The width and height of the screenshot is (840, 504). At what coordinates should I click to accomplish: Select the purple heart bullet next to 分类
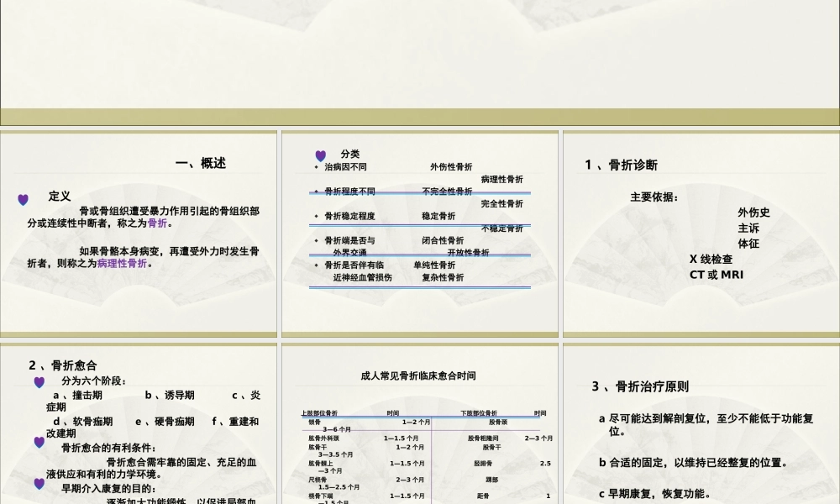tap(320, 155)
